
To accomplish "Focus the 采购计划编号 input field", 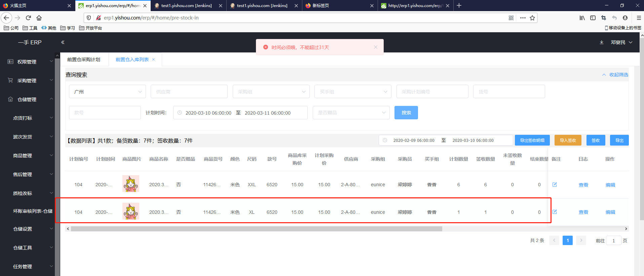I will click(432, 91).
